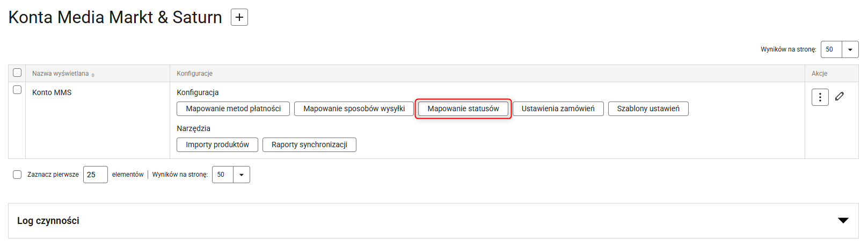
Task: Click the Nazwa wyświetlana column header
Action: click(60, 74)
